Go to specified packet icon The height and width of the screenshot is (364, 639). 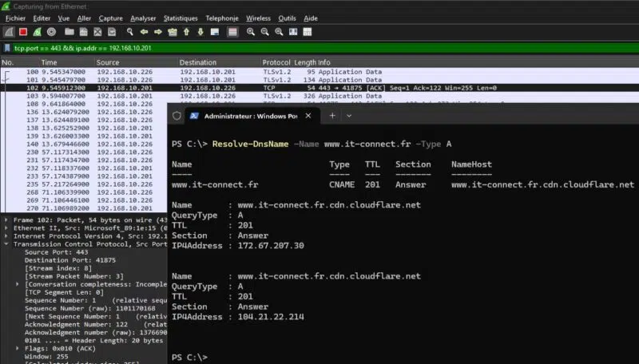pyautogui.click(x=173, y=32)
